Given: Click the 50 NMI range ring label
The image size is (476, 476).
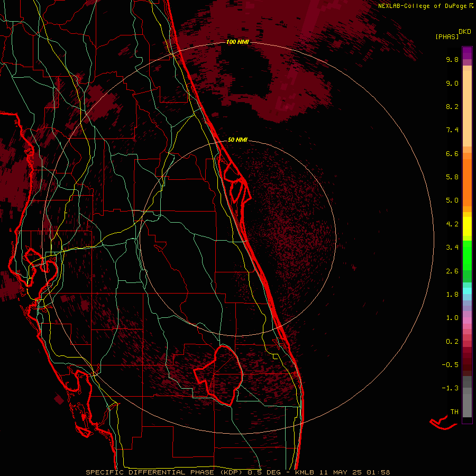Looking at the screenshot, I should [237, 140].
